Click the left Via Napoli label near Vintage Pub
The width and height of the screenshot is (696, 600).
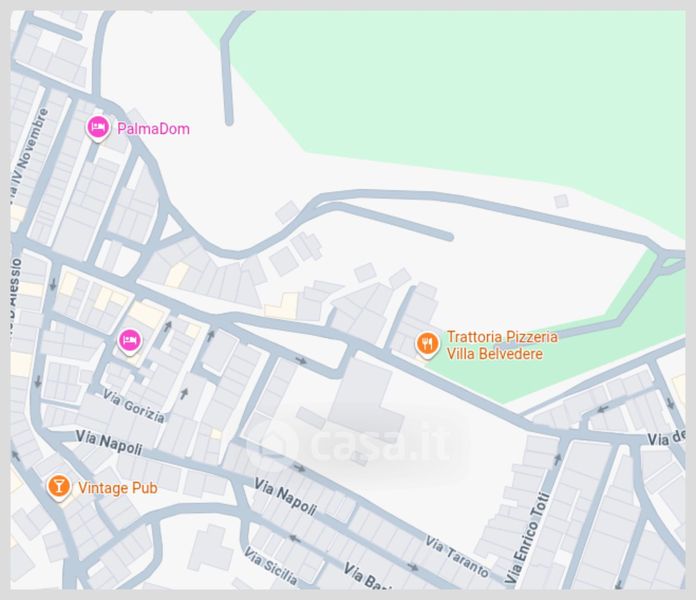[109, 442]
